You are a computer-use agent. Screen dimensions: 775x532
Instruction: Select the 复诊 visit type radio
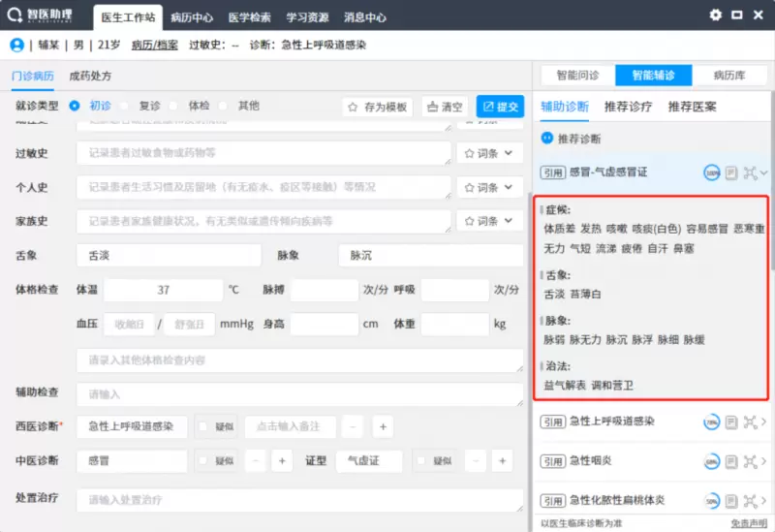click(x=125, y=106)
